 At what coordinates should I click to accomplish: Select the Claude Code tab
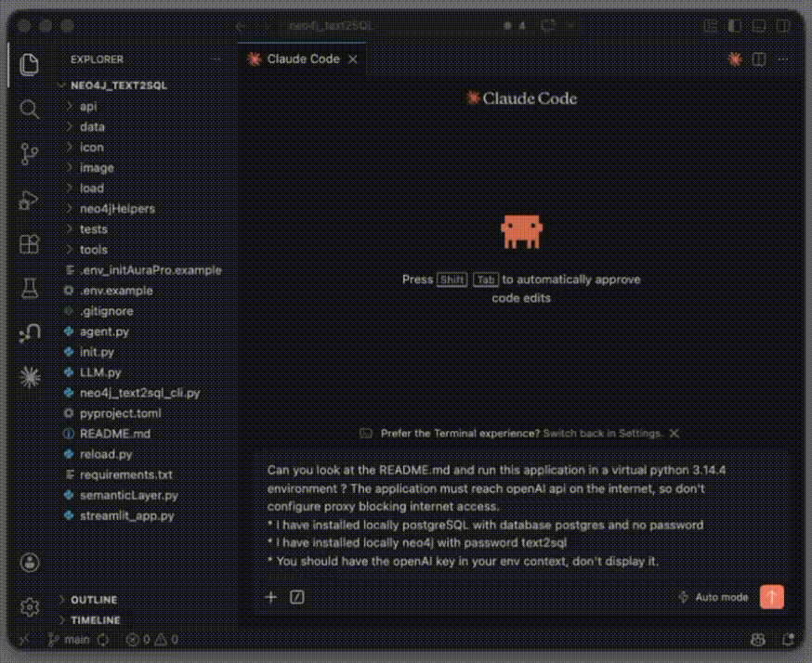click(303, 59)
